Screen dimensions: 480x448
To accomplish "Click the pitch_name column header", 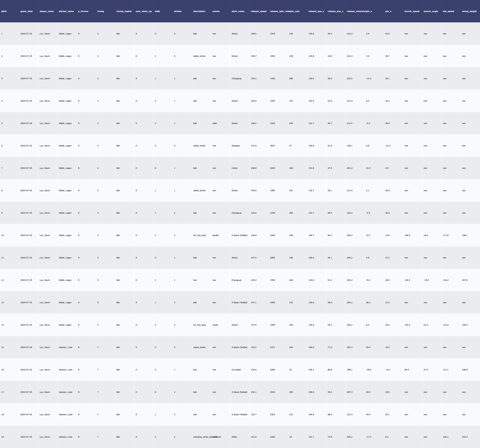I will pos(238,11).
